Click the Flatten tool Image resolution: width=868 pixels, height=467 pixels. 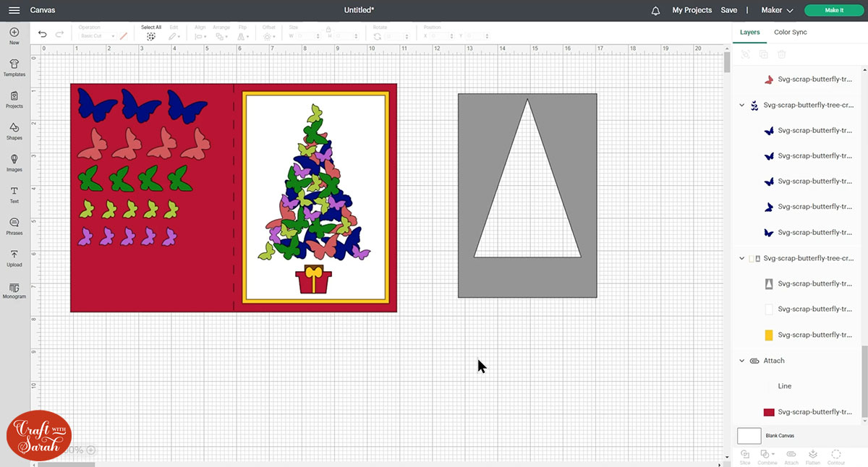point(814,457)
